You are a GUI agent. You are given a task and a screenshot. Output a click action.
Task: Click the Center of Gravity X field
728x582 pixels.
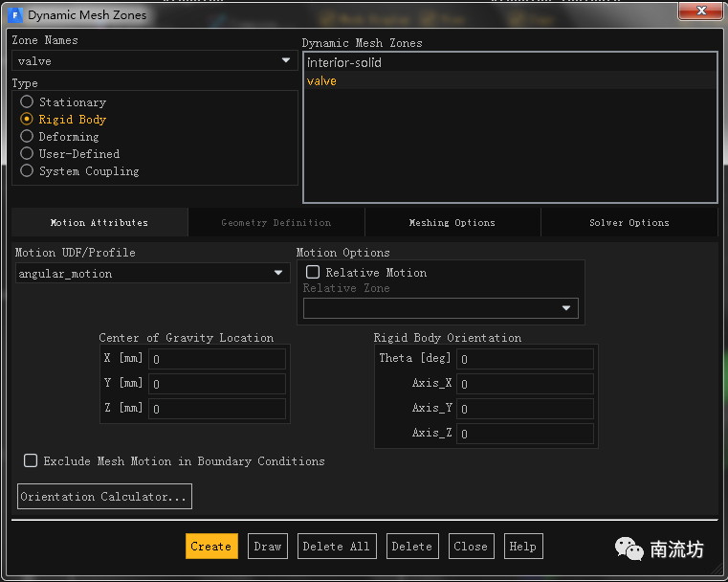click(217, 359)
